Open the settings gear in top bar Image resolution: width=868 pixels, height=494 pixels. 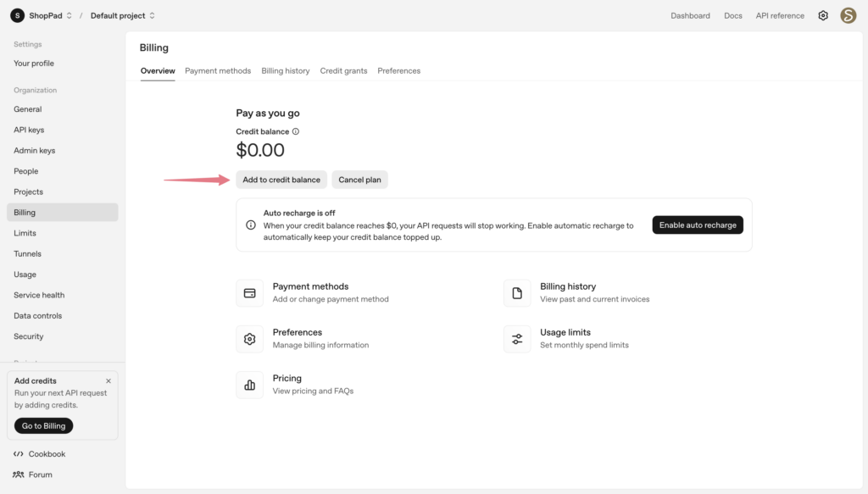click(x=822, y=15)
